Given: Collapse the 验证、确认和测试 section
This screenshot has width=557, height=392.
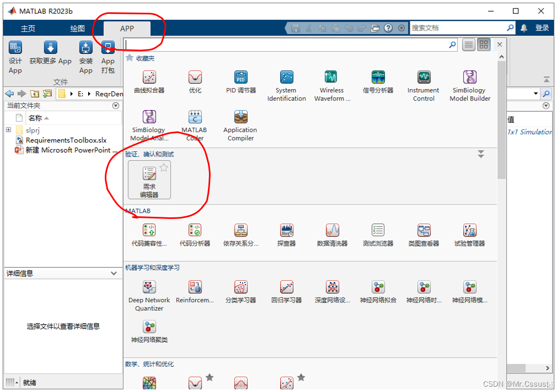Looking at the screenshot, I should point(481,154).
